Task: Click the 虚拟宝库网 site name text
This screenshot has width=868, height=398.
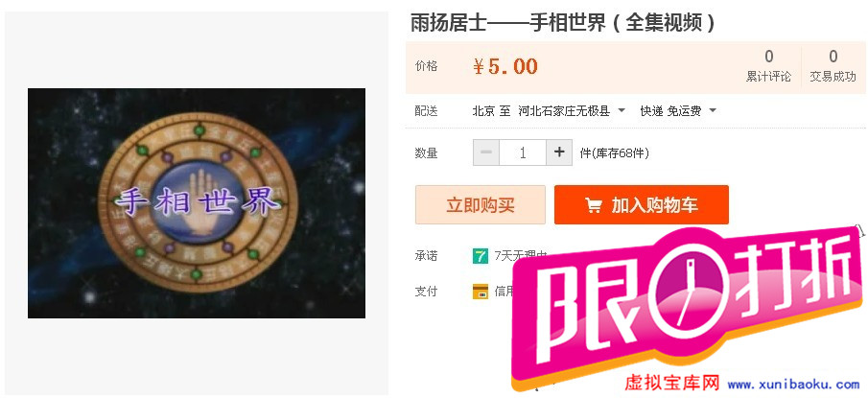Action: (672, 383)
